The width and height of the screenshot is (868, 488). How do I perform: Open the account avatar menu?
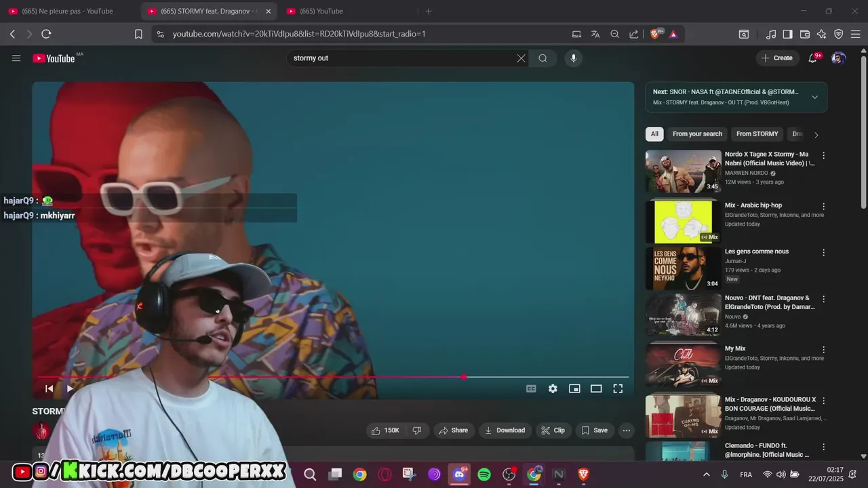pos(839,58)
